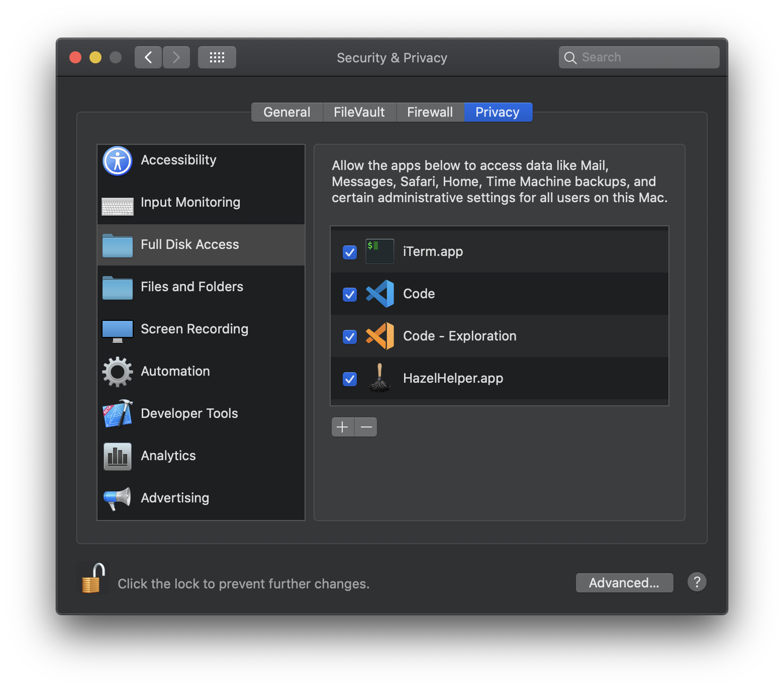Image resolution: width=784 pixels, height=689 pixels.
Task: Switch to the FileVault tab
Action: pyautogui.click(x=359, y=112)
